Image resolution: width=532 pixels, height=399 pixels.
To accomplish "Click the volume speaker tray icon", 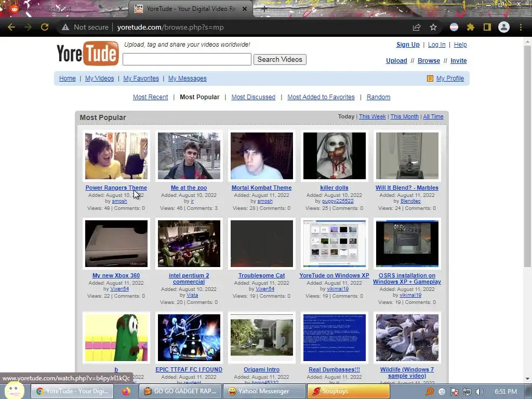I will 479,392.
